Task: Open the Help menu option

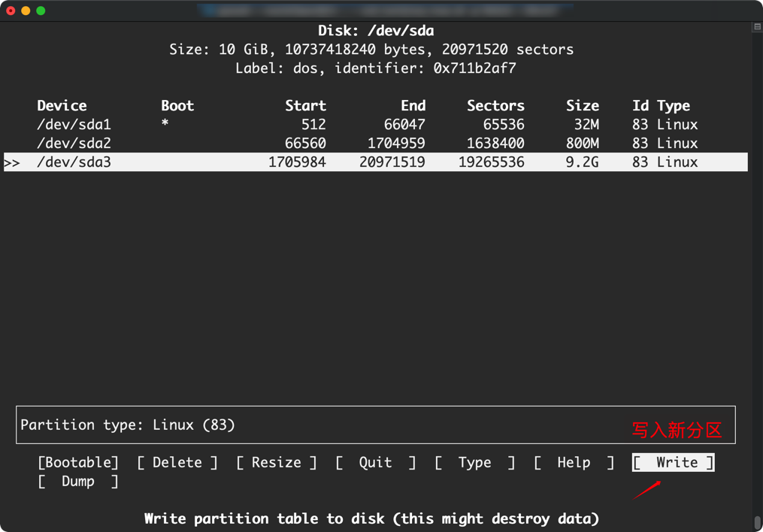Action: (574, 463)
